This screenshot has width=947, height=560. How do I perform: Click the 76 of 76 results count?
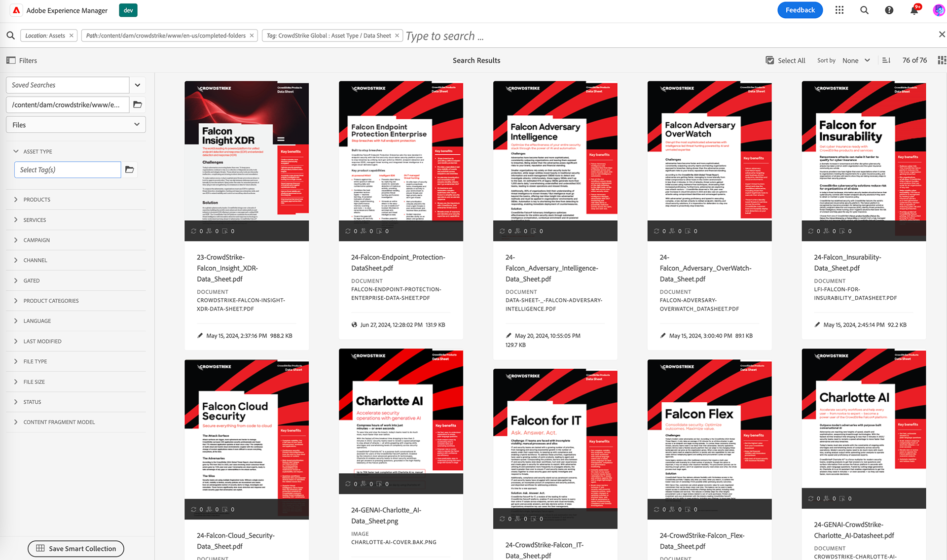click(x=914, y=60)
